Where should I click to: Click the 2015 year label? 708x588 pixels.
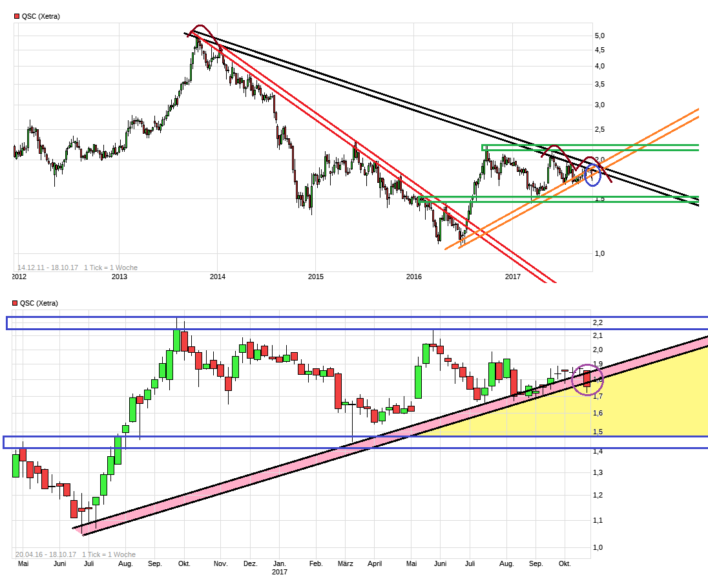pyautogui.click(x=316, y=277)
